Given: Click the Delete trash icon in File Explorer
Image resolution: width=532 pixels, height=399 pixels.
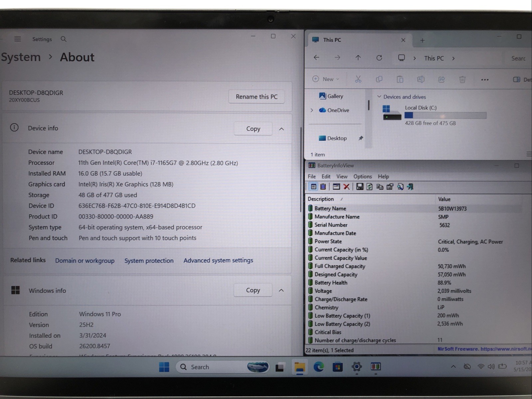Looking at the screenshot, I should coord(462,80).
